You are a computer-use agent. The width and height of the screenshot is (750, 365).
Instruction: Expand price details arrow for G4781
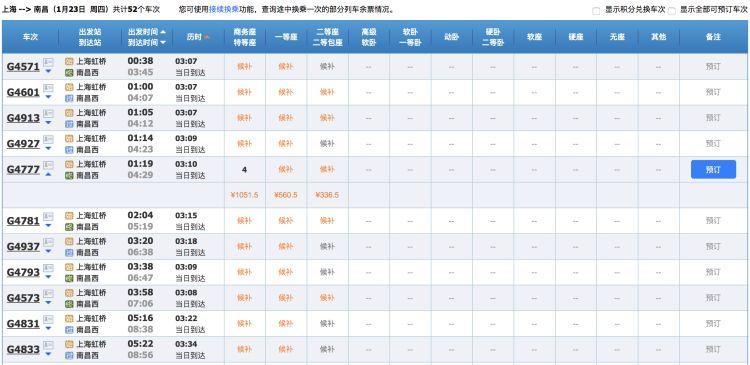[x=48, y=226]
